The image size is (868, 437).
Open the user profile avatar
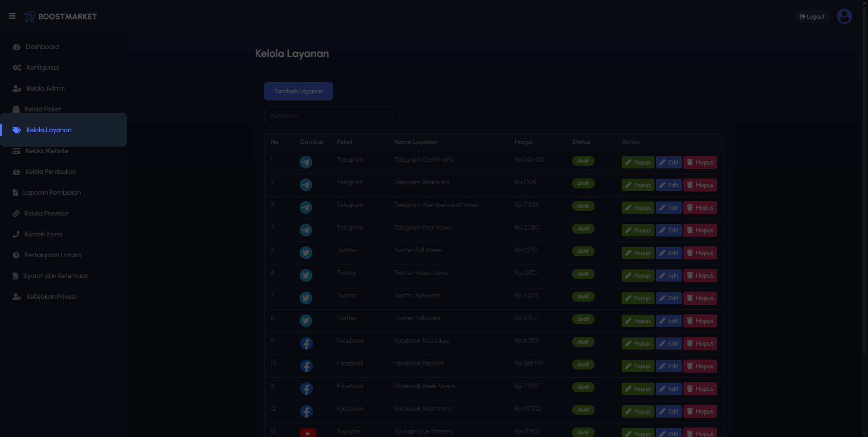pyautogui.click(x=844, y=16)
